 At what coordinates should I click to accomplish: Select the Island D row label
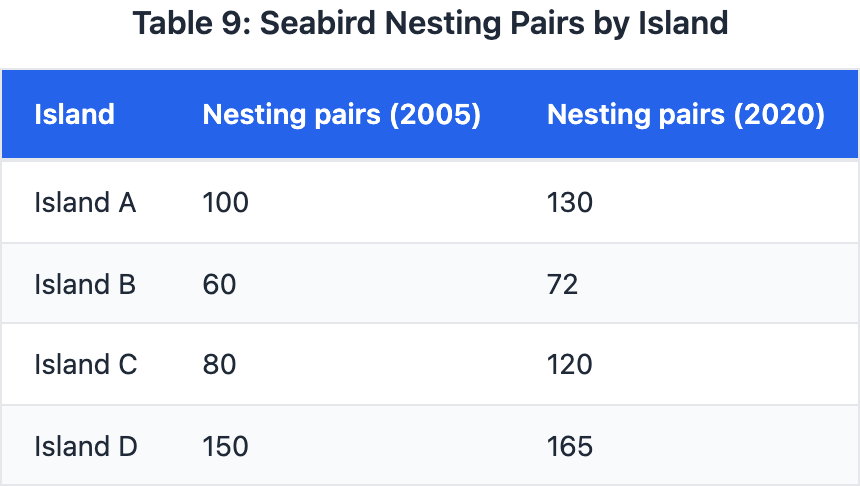85,445
